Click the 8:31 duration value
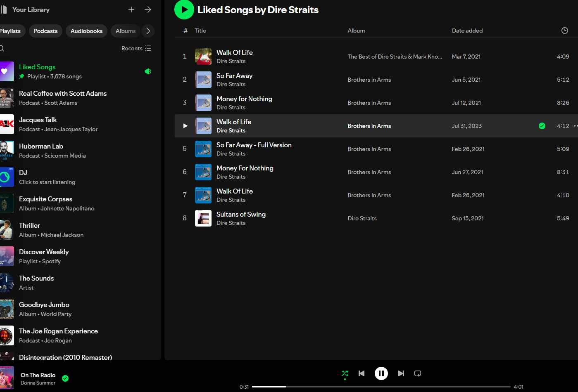 pyautogui.click(x=563, y=172)
